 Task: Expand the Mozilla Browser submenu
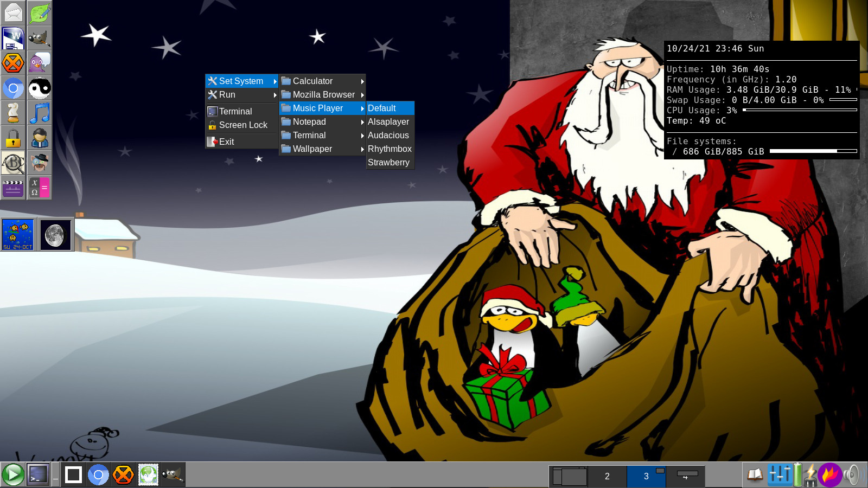(322, 95)
